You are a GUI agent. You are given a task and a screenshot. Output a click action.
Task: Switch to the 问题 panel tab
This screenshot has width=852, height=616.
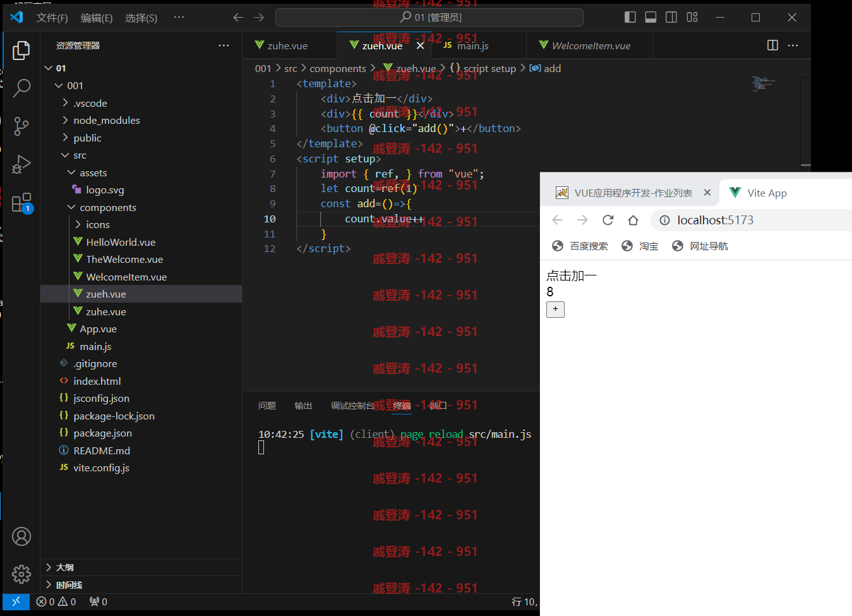[x=267, y=406]
